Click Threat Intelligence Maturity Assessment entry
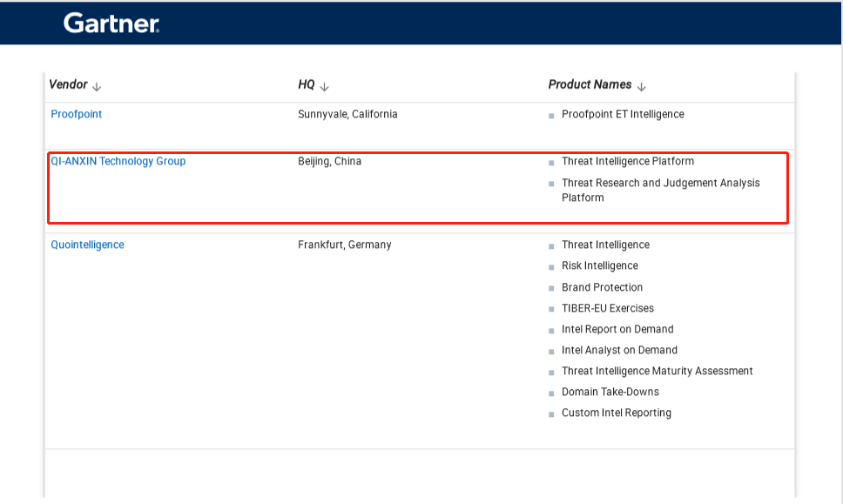The width and height of the screenshot is (843, 504). [x=657, y=371]
